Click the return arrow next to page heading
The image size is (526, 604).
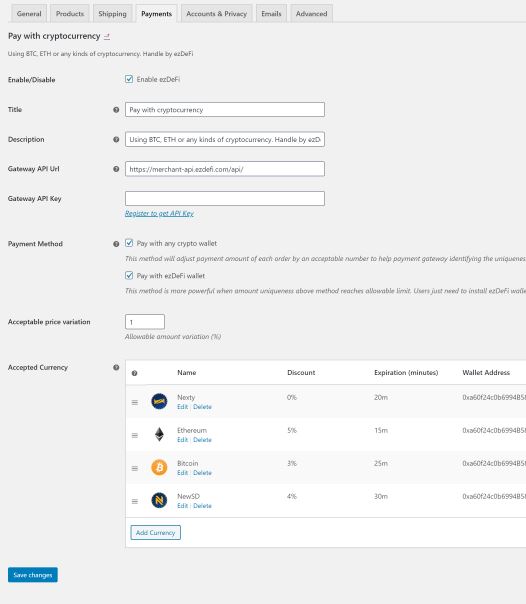107,37
